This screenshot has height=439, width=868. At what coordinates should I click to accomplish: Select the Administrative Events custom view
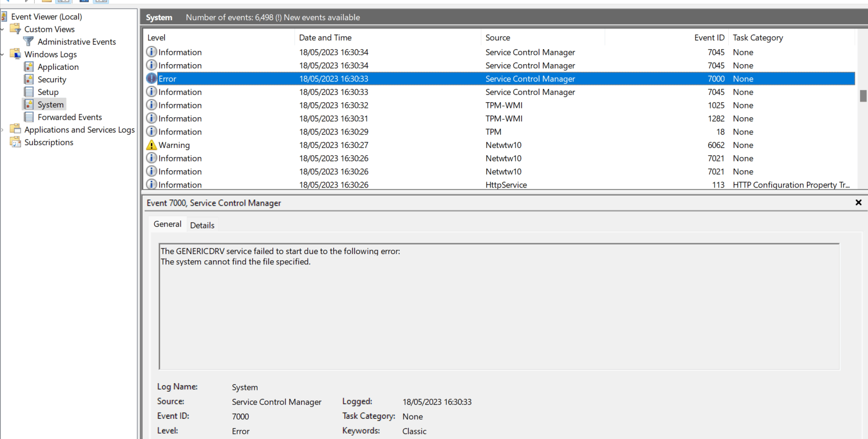pos(75,41)
